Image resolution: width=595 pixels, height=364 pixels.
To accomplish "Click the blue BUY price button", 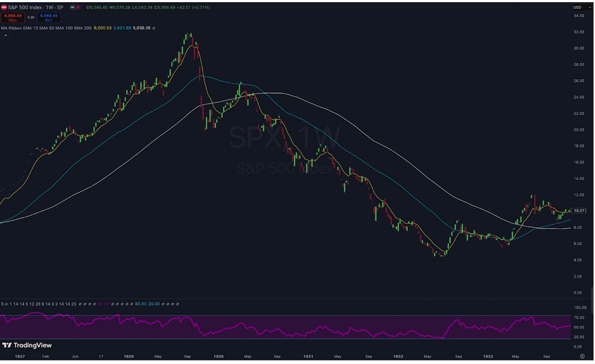I will click(49, 17).
